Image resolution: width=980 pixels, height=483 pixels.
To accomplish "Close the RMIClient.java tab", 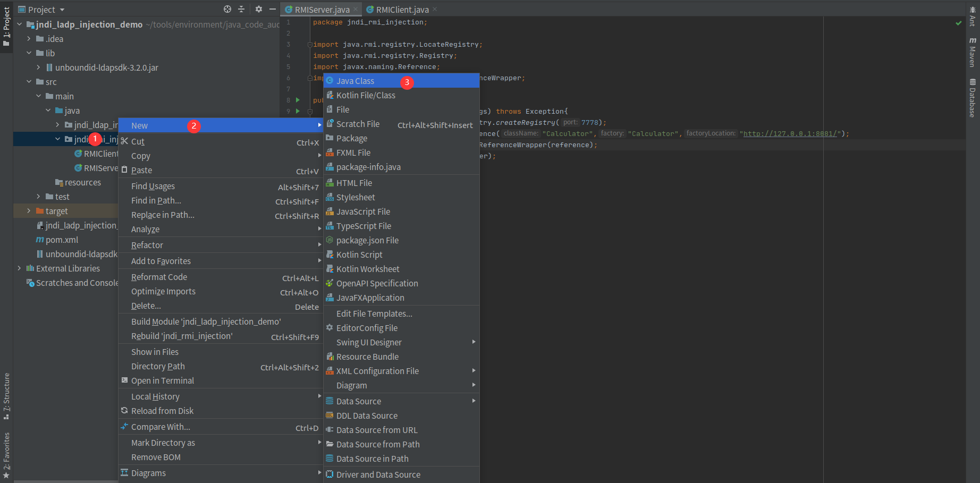I will pos(435,9).
